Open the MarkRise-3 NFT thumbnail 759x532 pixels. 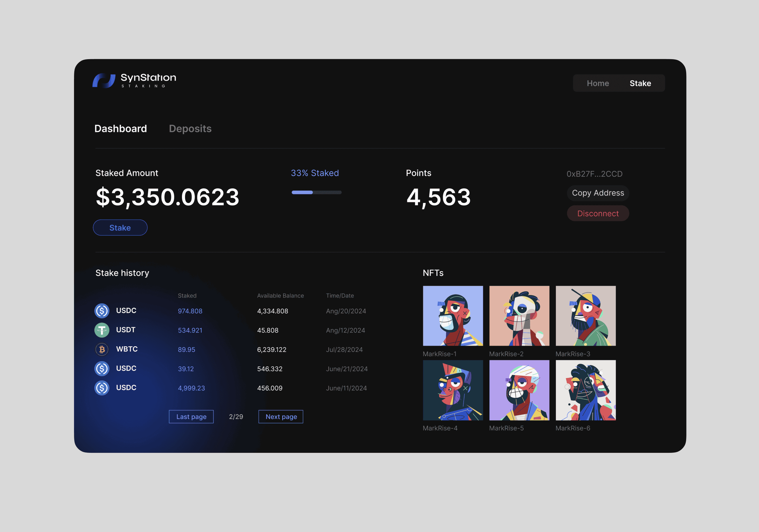coord(585,316)
